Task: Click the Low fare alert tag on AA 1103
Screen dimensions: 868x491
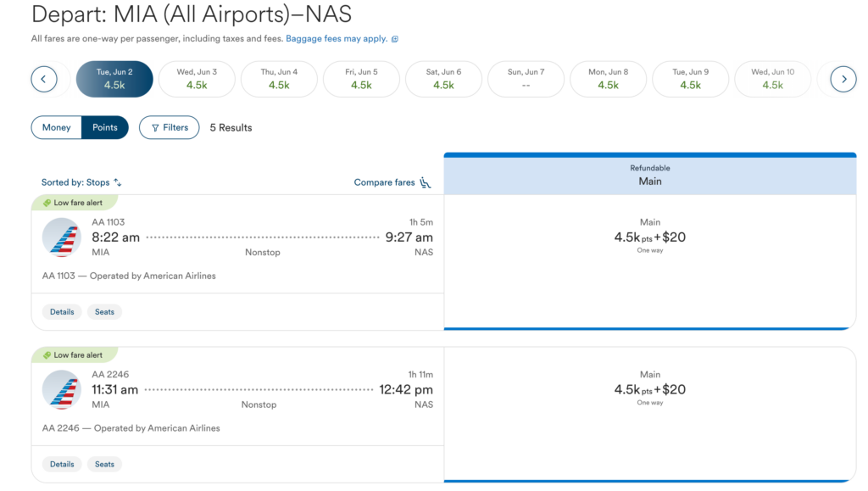Action: (74, 203)
